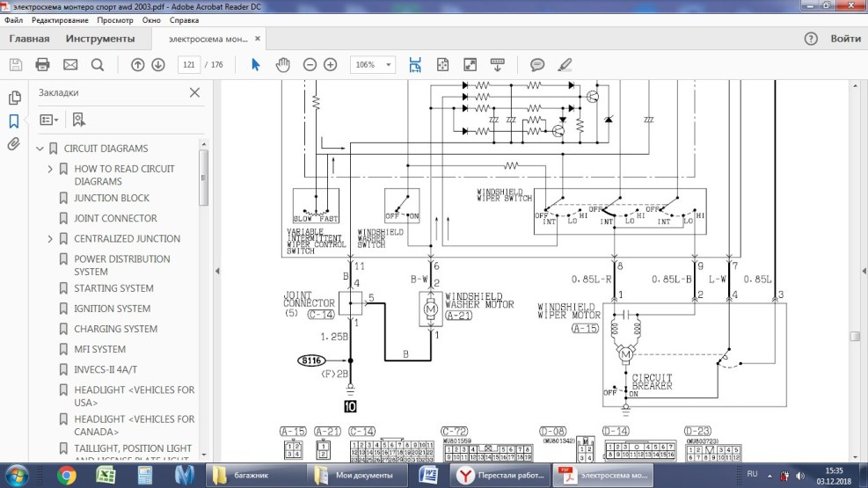Image resolution: width=868 pixels, height=488 pixels.
Task: Open the zoom level 106% dropdown
Action: 373,64
